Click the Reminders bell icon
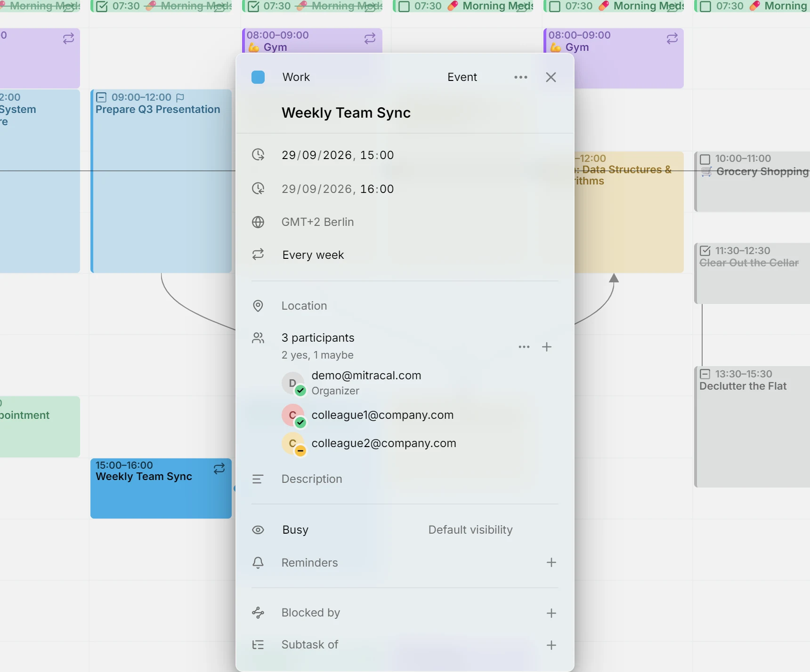This screenshot has width=810, height=672. (x=258, y=563)
